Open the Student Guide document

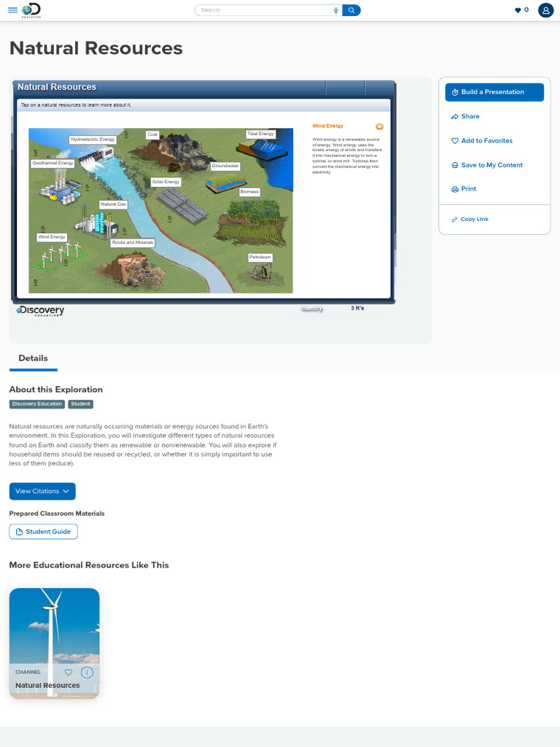point(43,532)
